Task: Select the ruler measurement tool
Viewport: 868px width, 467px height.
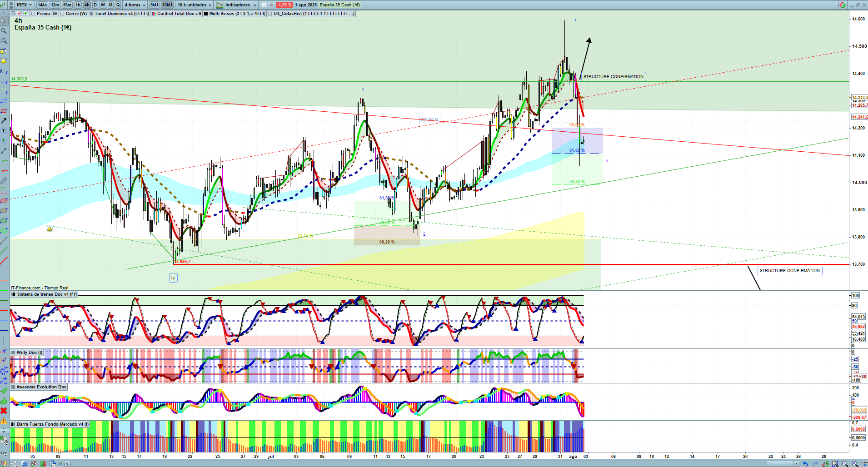Action: (4, 181)
